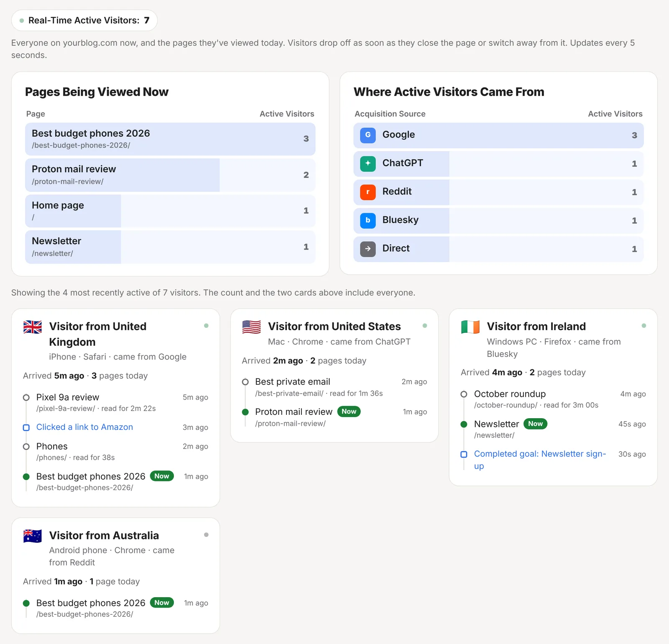669x644 pixels.
Task: Click the Google active visitors count 3
Action: click(634, 135)
